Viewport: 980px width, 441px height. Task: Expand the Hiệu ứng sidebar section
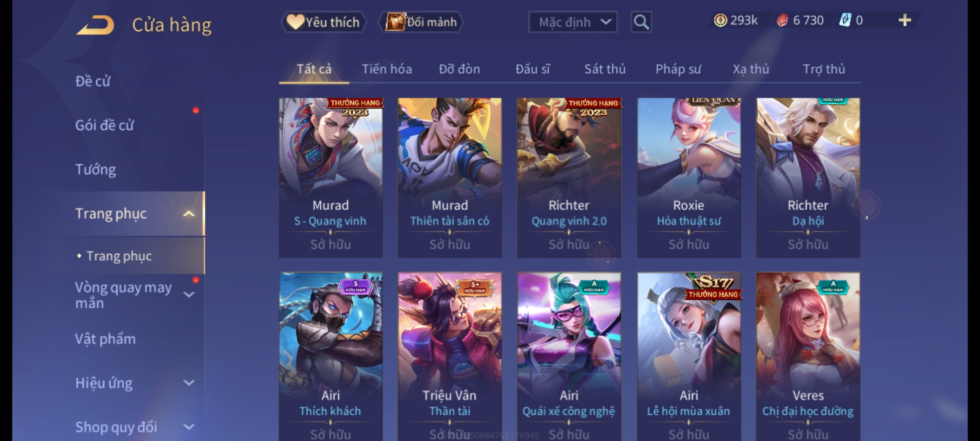tap(189, 383)
